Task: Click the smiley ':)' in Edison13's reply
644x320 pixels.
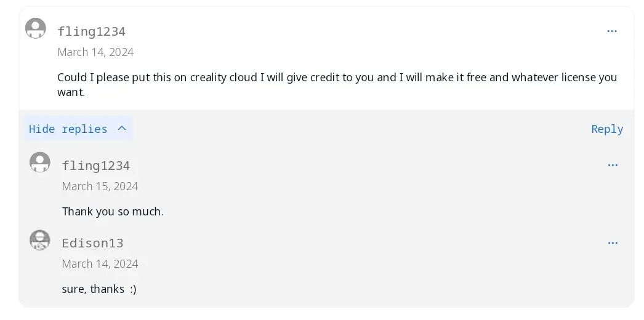Action: point(133,289)
